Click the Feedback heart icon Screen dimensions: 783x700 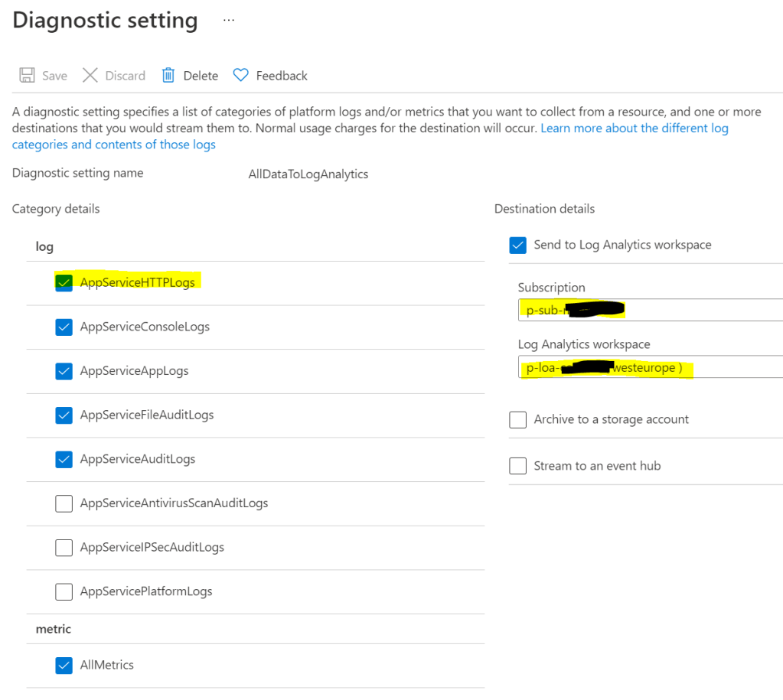point(241,75)
